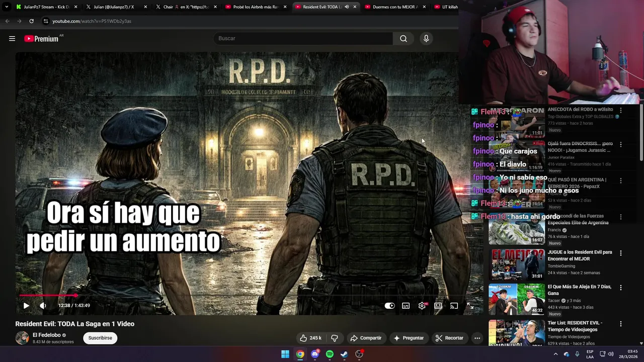Close the Resident Evil tab
The width and height of the screenshot is (644, 362).
(x=355, y=7)
